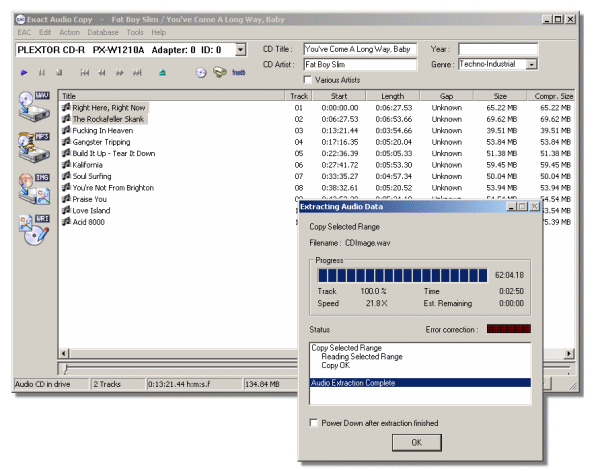This screenshot has width=600, height=471.
Task: Click the CD Artist input field
Action: (x=360, y=64)
